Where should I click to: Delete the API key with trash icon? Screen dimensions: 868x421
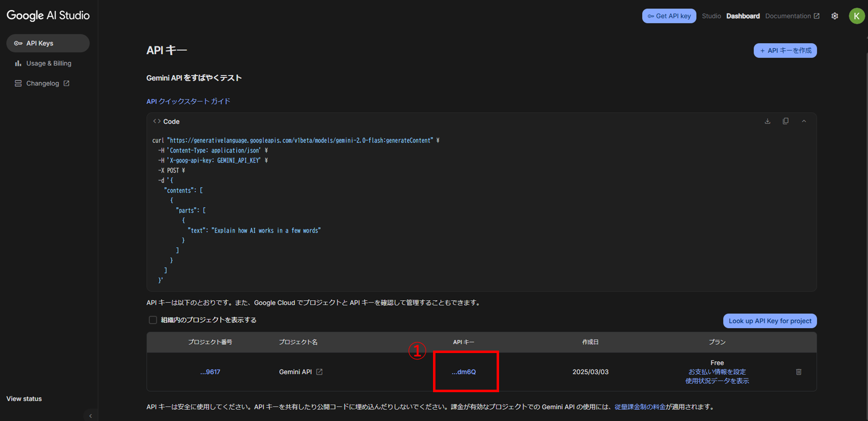click(x=799, y=372)
